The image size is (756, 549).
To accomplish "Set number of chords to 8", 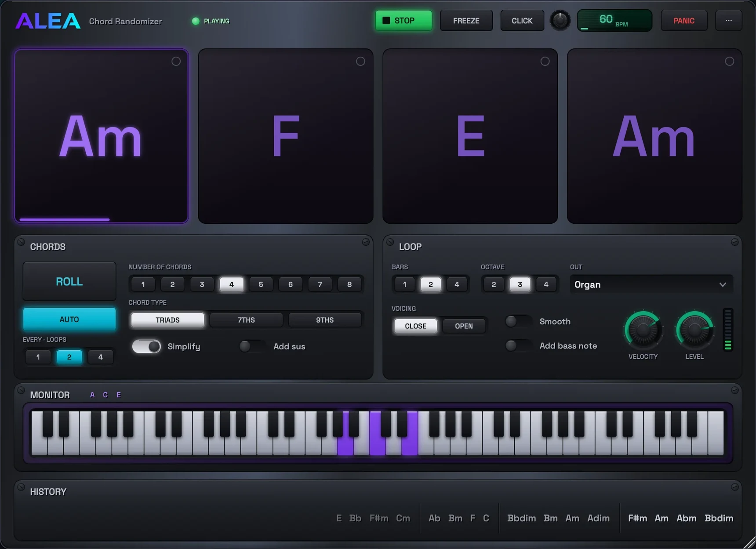I will (349, 284).
